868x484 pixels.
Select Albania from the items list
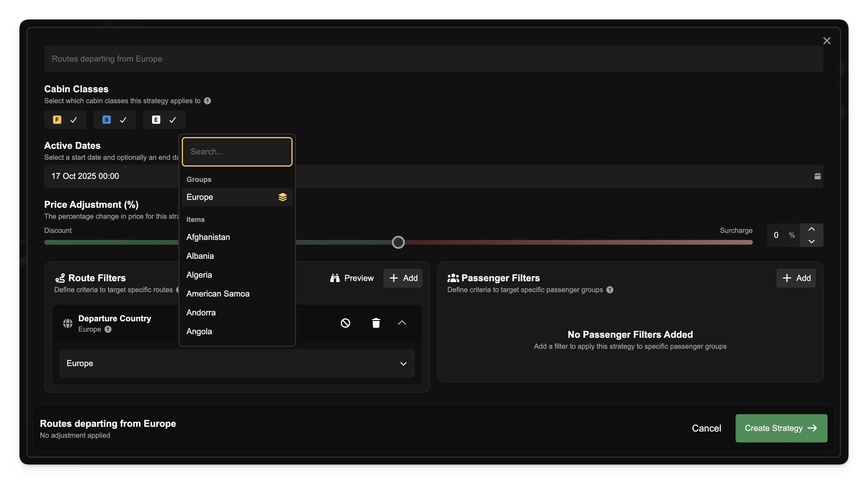(x=200, y=256)
